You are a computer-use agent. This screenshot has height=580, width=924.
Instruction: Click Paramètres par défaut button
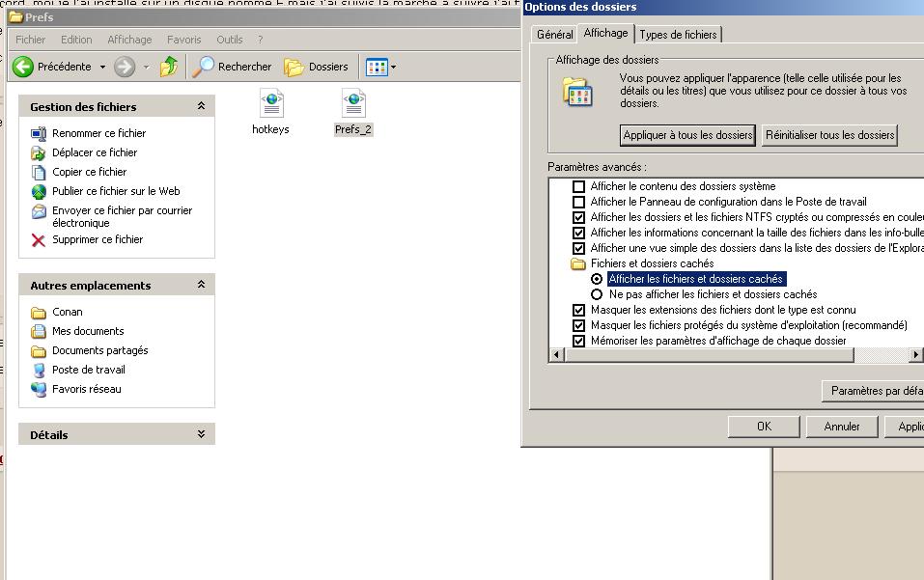coord(874,391)
